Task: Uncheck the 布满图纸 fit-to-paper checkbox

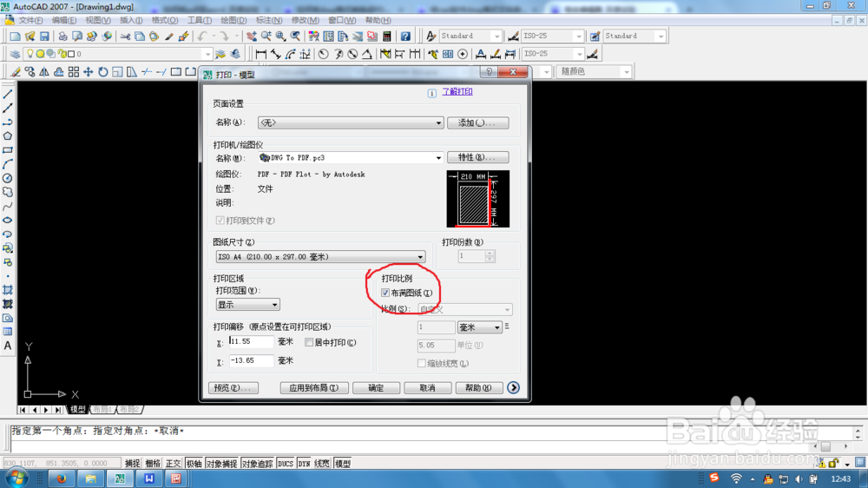Action: pos(385,293)
